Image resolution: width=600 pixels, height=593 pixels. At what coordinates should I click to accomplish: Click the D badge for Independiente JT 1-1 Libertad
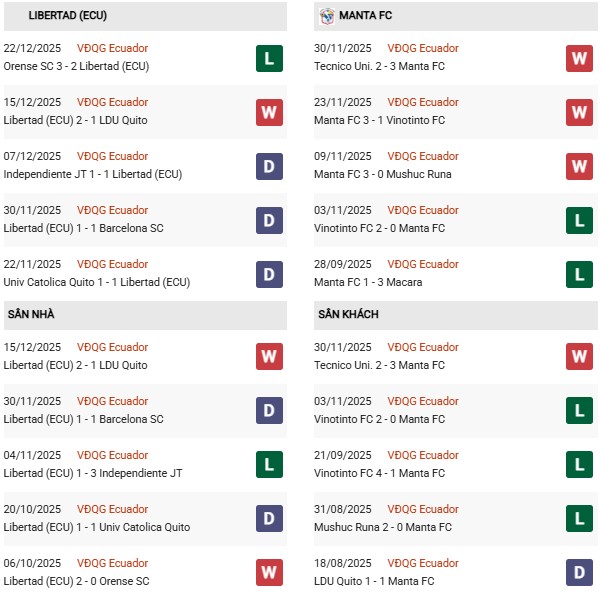(x=268, y=166)
